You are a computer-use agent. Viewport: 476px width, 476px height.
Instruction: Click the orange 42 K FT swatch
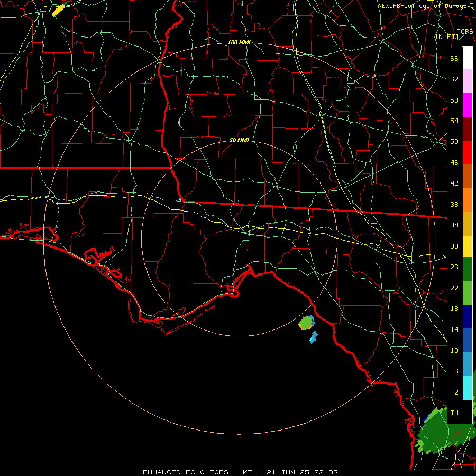(x=467, y=200)
